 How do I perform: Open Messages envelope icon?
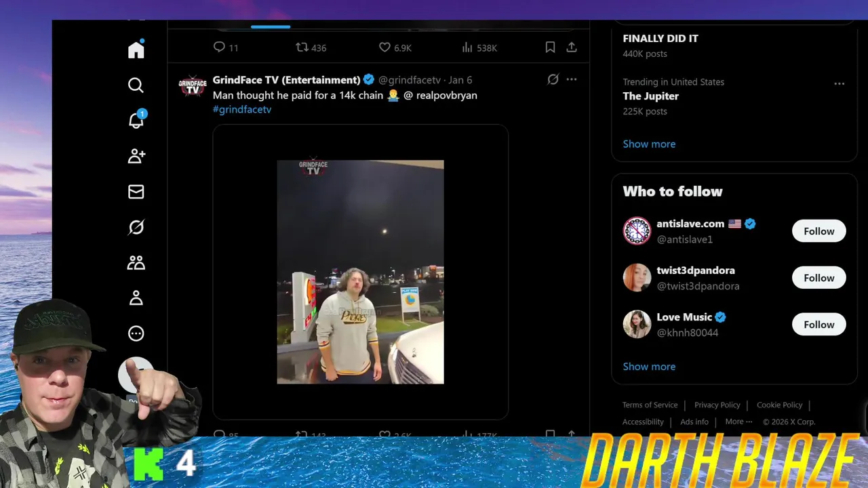(136, 192)
